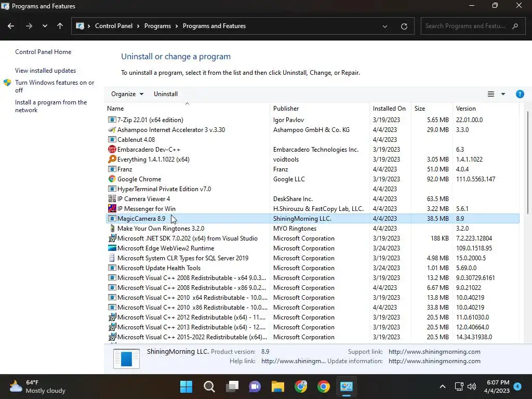Select Make Your Own Ringtones icon
The image size is (532, 399).
[112, 229]
